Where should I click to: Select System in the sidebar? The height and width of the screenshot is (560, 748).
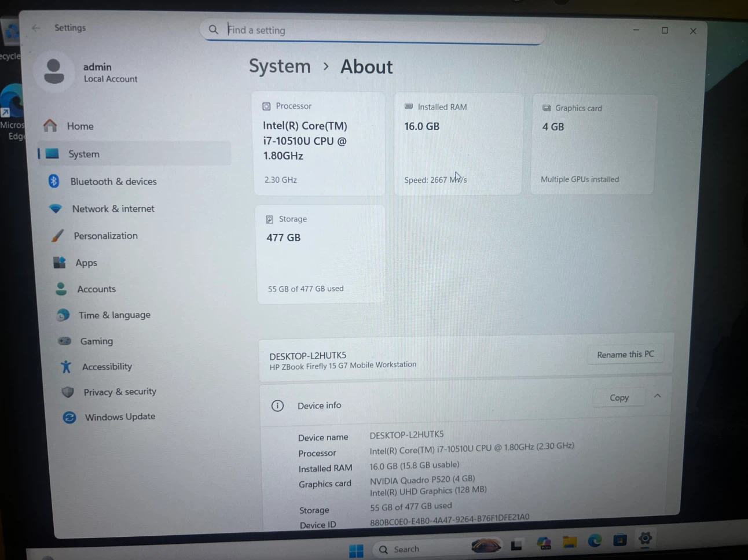pos(134,154)
